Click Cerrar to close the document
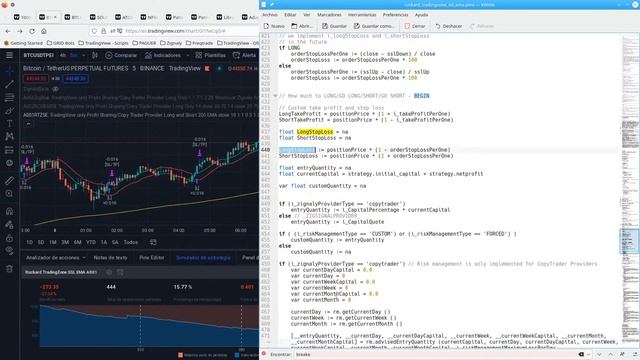Image resolution: width=640 pixels, height=360 pixels. pos(415,26)
